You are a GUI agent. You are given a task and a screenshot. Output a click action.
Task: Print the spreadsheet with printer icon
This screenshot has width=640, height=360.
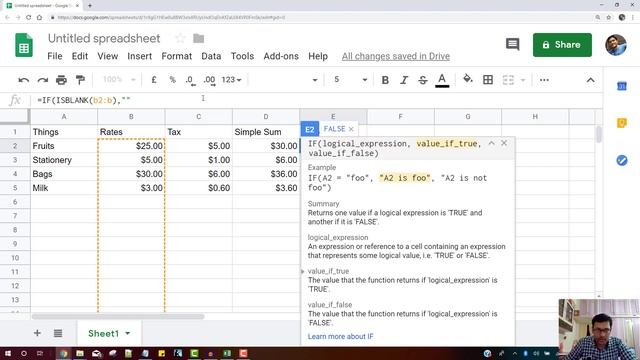[x=61, y=80]
